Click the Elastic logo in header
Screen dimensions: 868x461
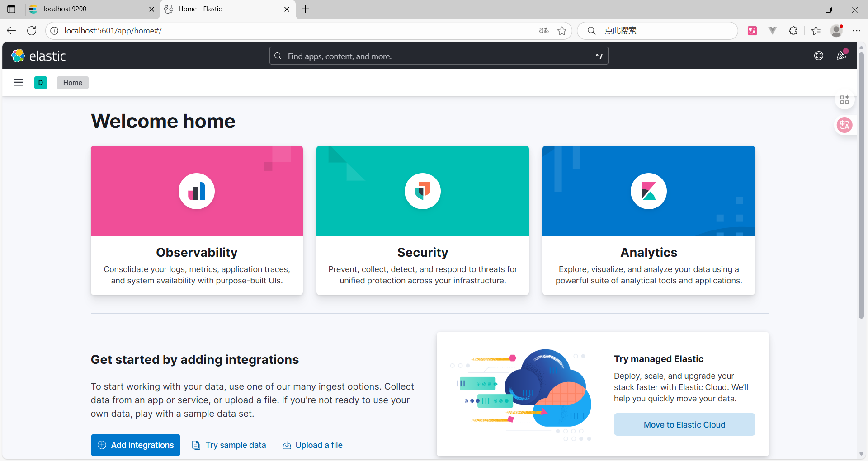click(38, 56)
